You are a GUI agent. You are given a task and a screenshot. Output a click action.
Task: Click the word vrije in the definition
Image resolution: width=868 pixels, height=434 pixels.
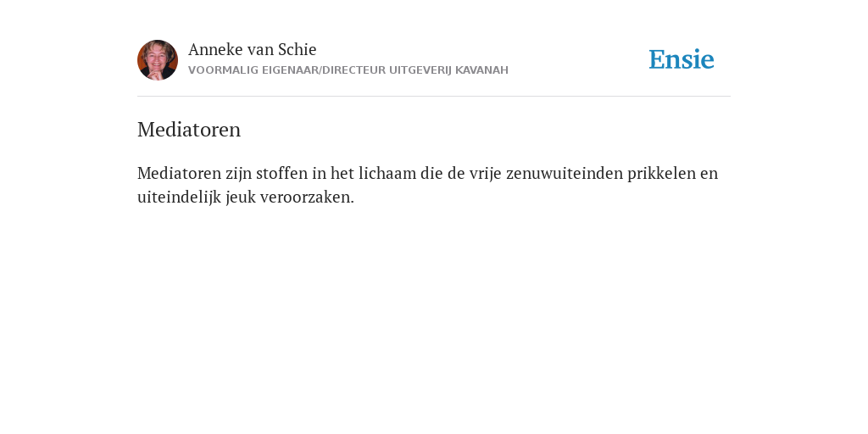[x=486, y=174]
